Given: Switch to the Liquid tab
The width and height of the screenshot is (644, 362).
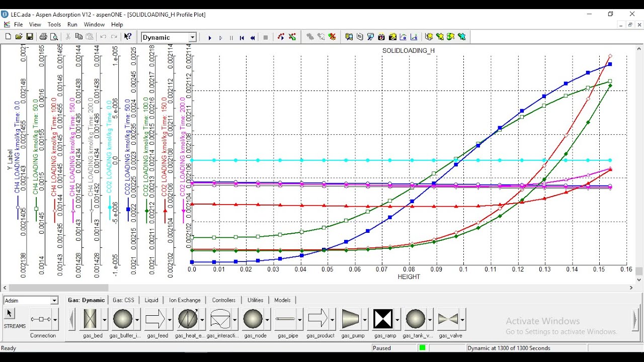Looking at the screenshot, I should (151, 300).
